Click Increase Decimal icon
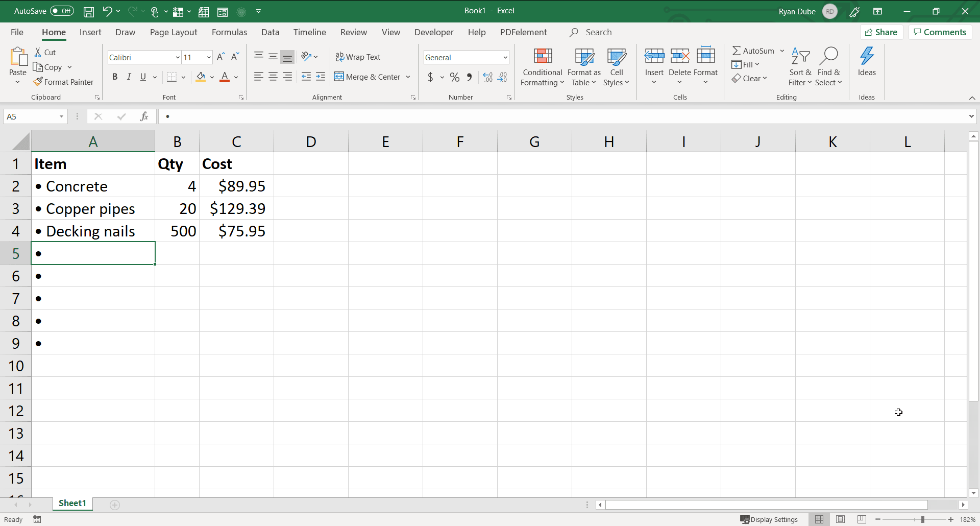Viewport: 980px width, 526px height. [x=487, y=77]
